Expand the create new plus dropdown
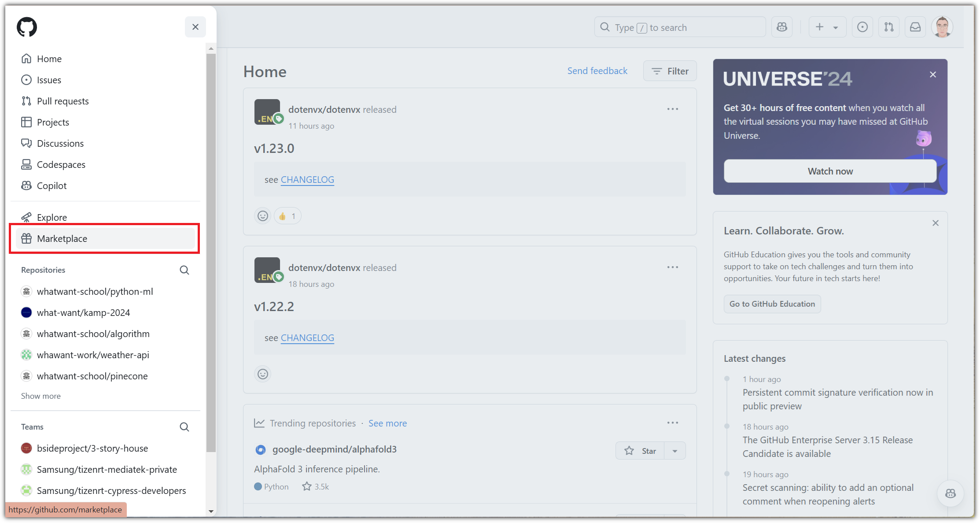This screenshot has width=980, height=523. pos(827,27)
